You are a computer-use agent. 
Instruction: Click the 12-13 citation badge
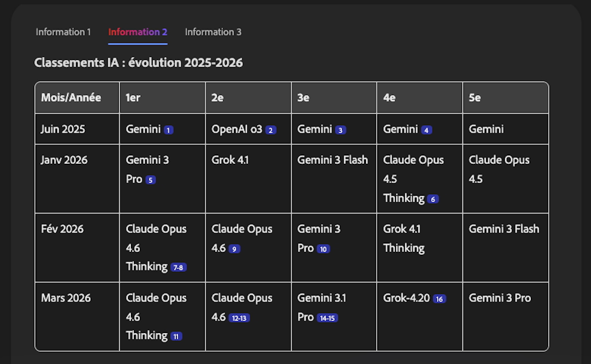tap(239, 318)
